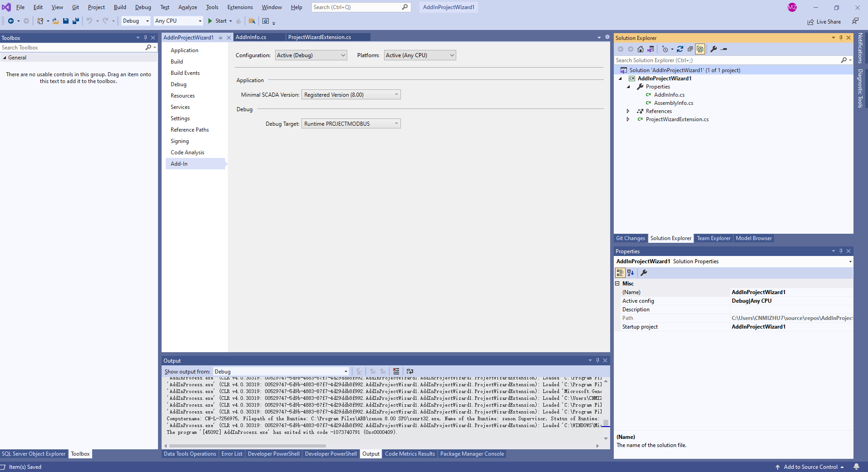Open Minimal SCADA Version dropdown
The image size is (868, 472).
(351, 95)
